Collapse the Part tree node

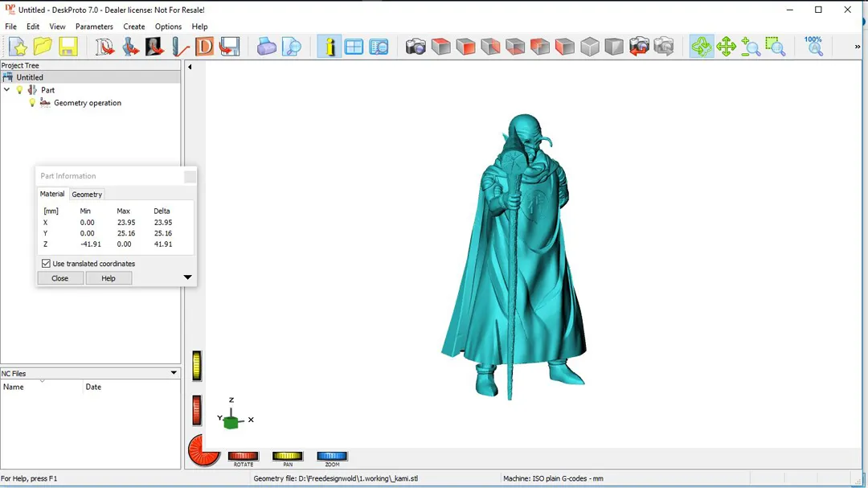(x=7, y=90)
